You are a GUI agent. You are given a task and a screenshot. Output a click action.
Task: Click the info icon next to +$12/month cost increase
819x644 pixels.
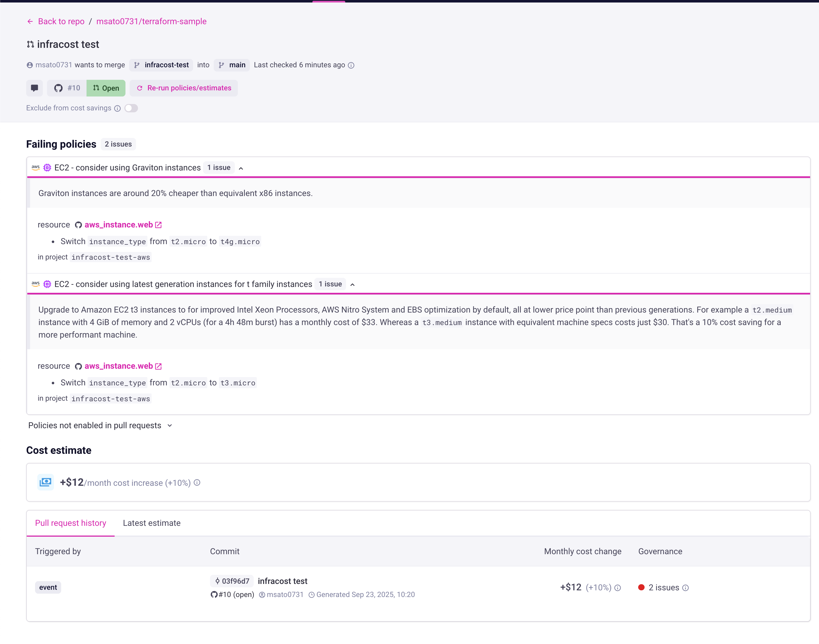(x=197, y=483)
